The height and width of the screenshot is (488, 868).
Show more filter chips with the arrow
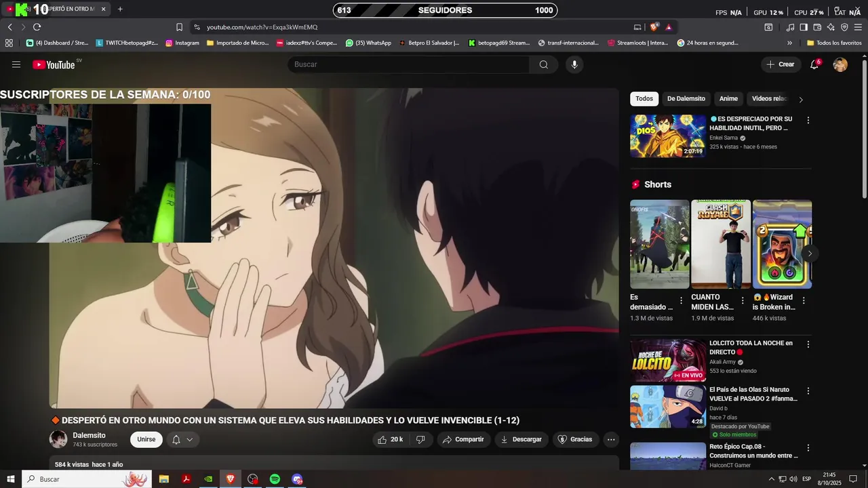pyautogui.click(x=801, y=100)
